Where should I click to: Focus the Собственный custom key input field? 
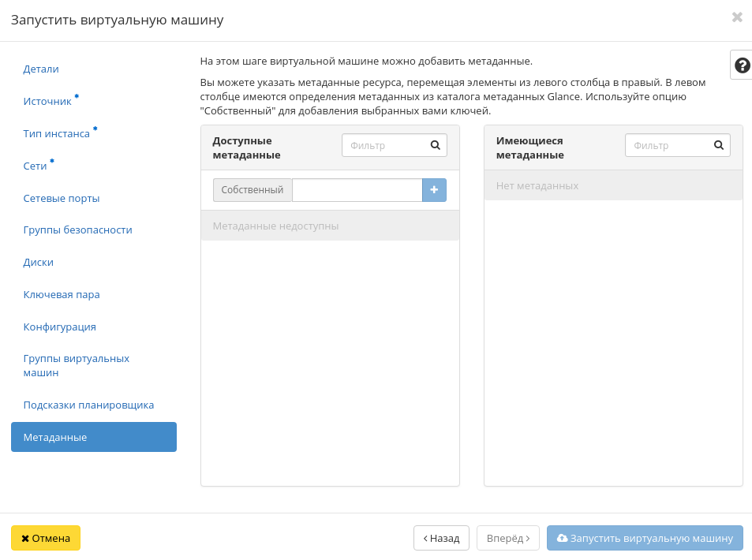[357, 190]
